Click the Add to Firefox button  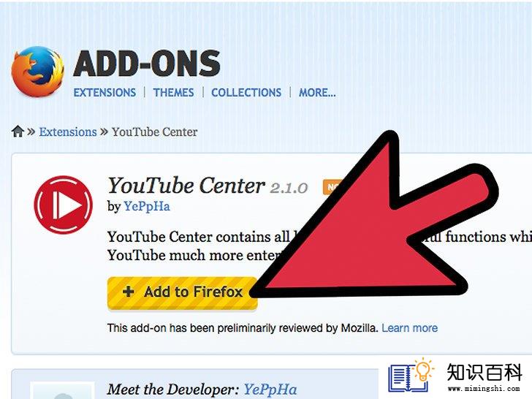(183, 293)
